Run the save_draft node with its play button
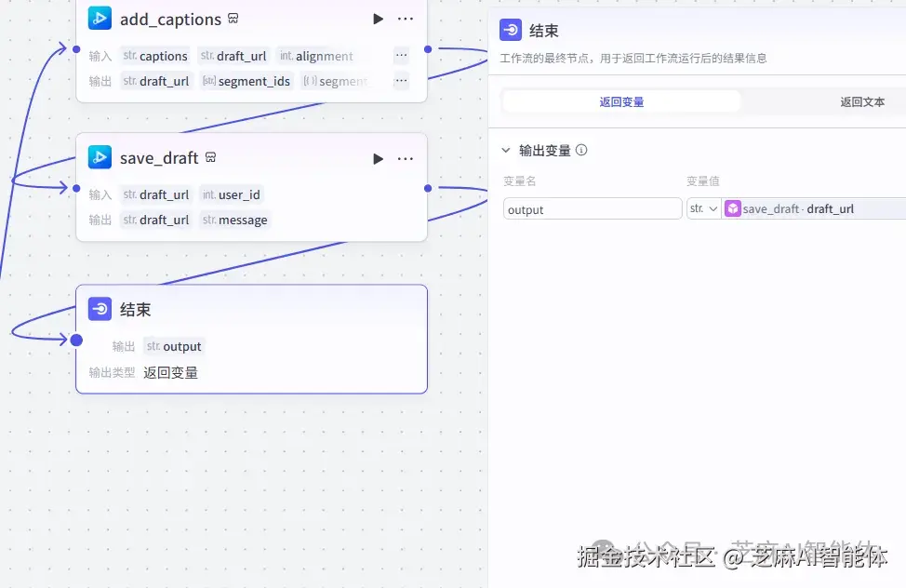This screenshot has height=588, width=906. (378, 157)
